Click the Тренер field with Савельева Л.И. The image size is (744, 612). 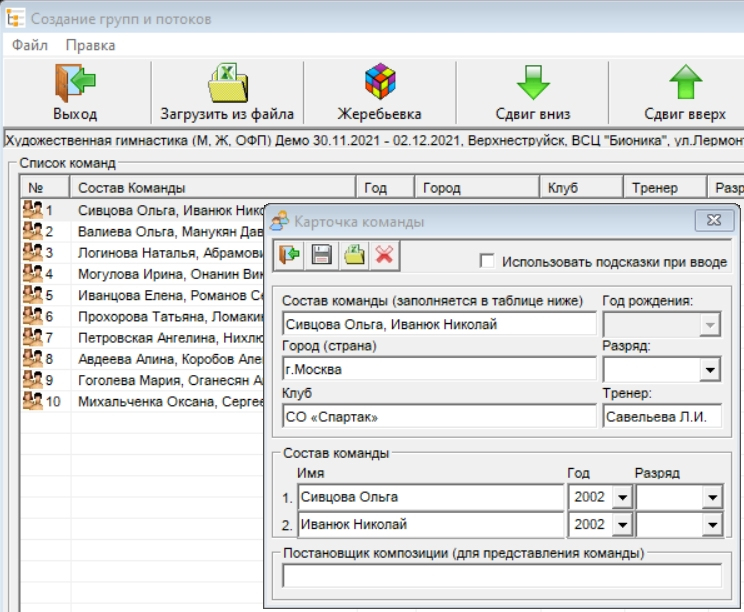pyautogui.click(x=661, y=416)
